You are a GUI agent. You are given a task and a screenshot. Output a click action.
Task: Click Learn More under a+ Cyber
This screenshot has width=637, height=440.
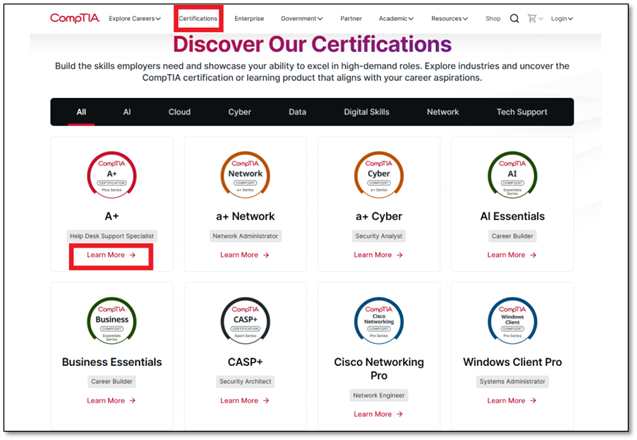pyautogui.click(x=378, y=255)
